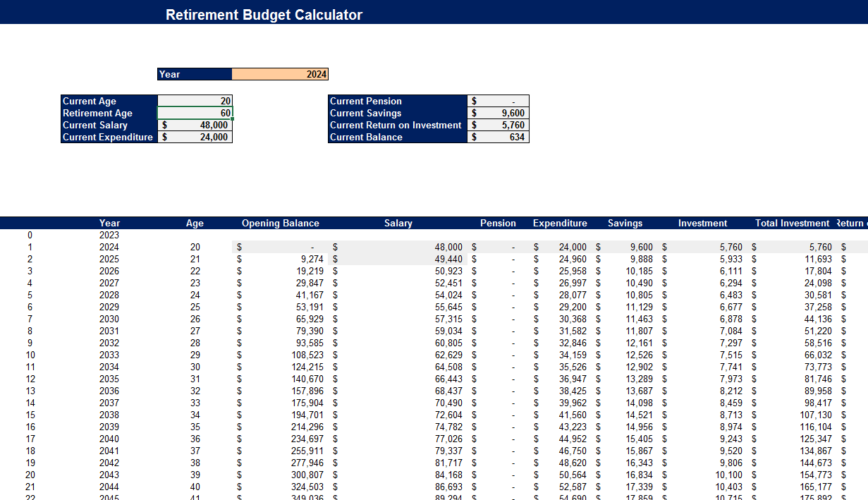Click the Retirement Budget Calculator title
The width and height of the screenshot is (868, 500).
[x=264, y=13]
